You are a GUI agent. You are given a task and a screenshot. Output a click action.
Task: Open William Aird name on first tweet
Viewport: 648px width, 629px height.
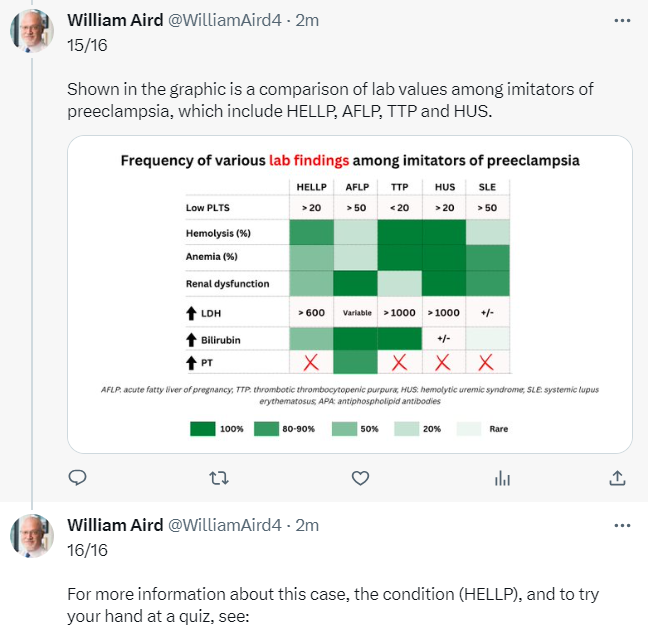[x=115, y=20]
